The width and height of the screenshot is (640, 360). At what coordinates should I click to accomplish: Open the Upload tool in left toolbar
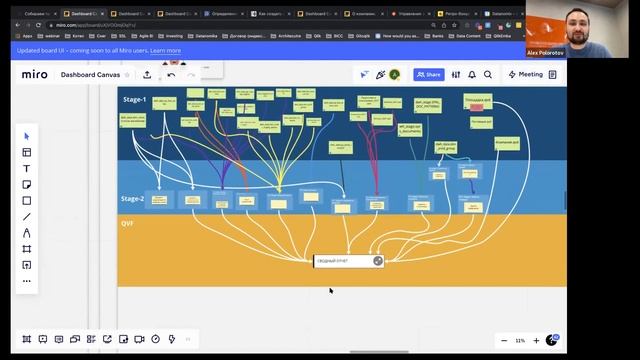27,265
